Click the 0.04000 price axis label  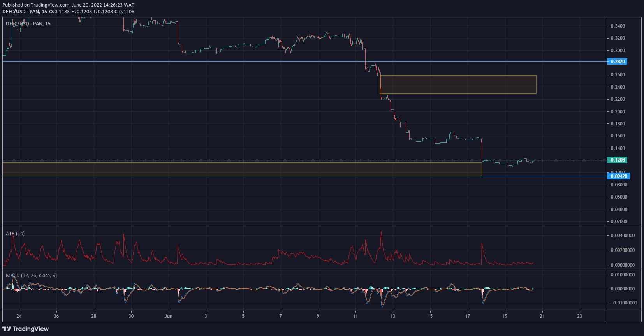point(619,209)
